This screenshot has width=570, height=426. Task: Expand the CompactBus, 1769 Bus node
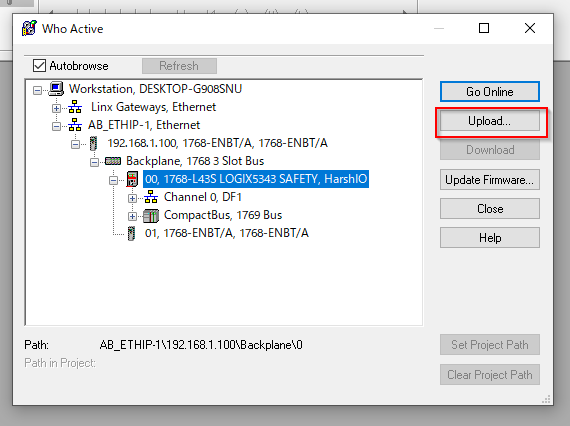click(x=132, y=217)
